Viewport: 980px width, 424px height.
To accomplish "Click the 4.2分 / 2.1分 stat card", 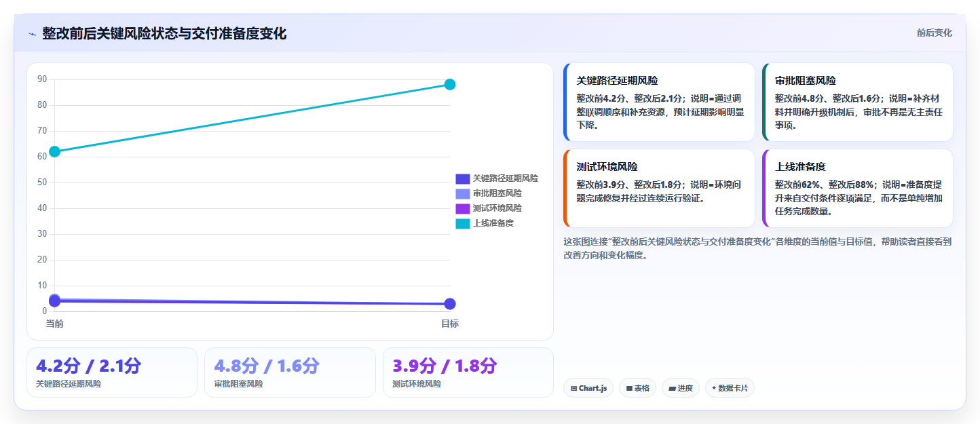I will [112, 372].
